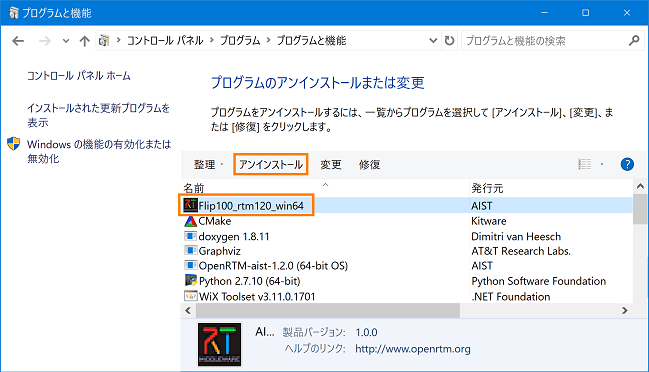Click the doxygen 1.8.11 installer icon
649x372 pixels.
pos(190,236)
